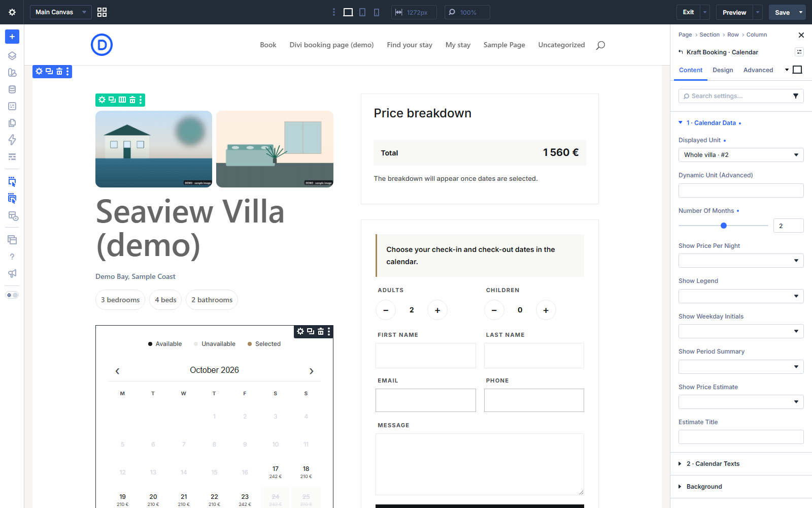Viewport: 812px width, 508px height.
Task: Adjust the Number Of Months slider handle
Action: click(x=724, y=226)
